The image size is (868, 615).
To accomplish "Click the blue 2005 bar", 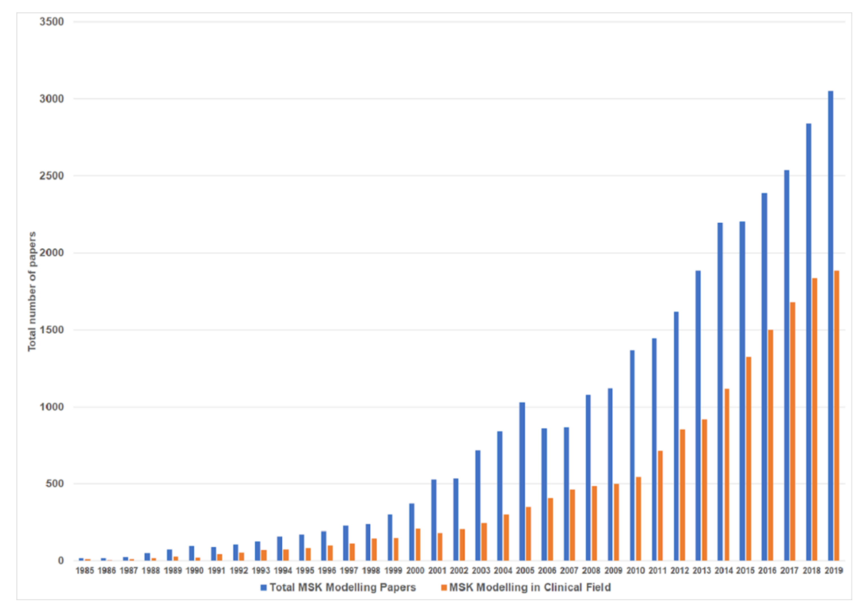I will click(522, 481).
